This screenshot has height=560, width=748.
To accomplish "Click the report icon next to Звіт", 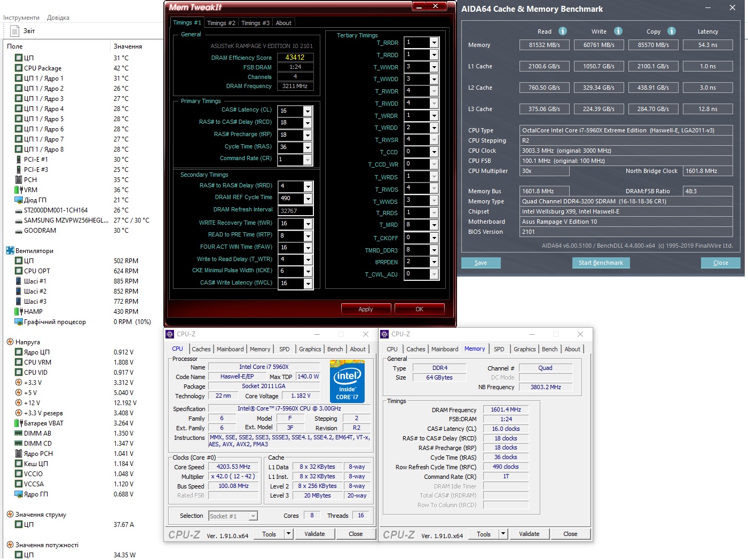I will coord(14,31).
